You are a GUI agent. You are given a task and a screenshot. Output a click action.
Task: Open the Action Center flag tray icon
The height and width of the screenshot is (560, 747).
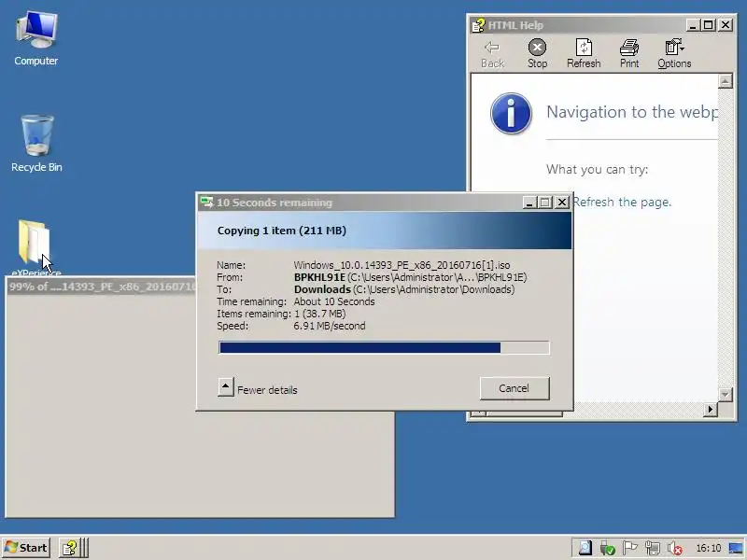click(629, 548)
